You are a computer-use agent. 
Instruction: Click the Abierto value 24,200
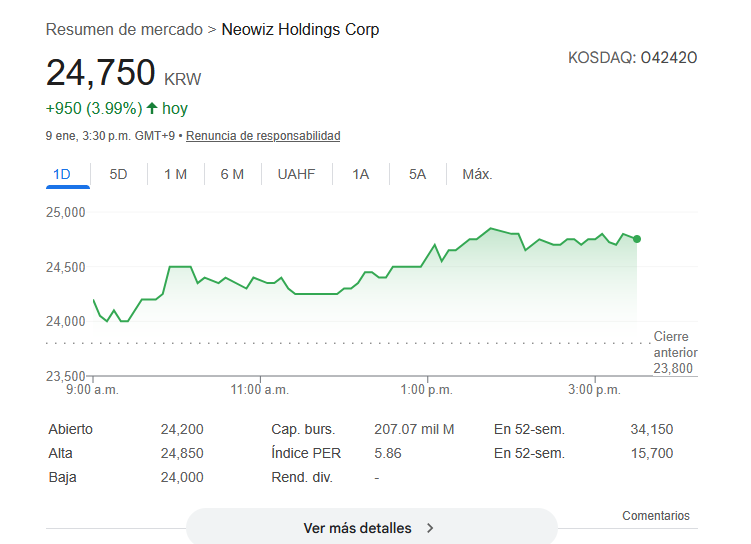coord(182,430)
